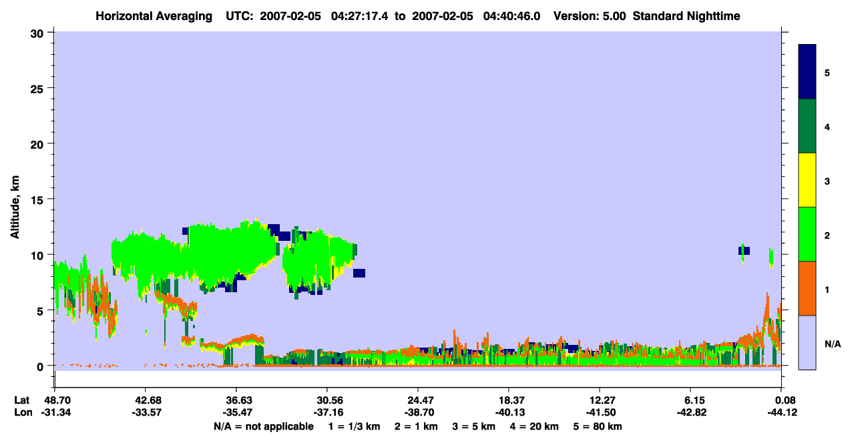Viewport: 868px width, 445px height.
Task: Click the legend text '5 = 80 km'
Action: (x=599, y=426)
